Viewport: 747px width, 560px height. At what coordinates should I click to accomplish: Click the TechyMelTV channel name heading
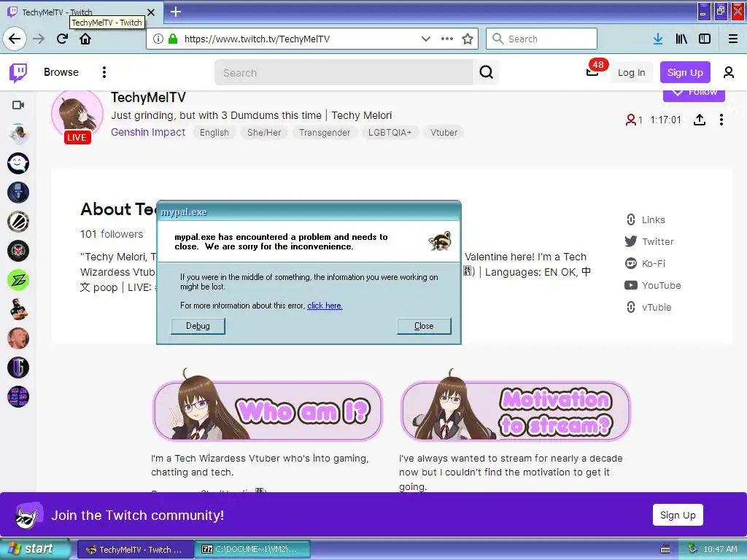148,97
